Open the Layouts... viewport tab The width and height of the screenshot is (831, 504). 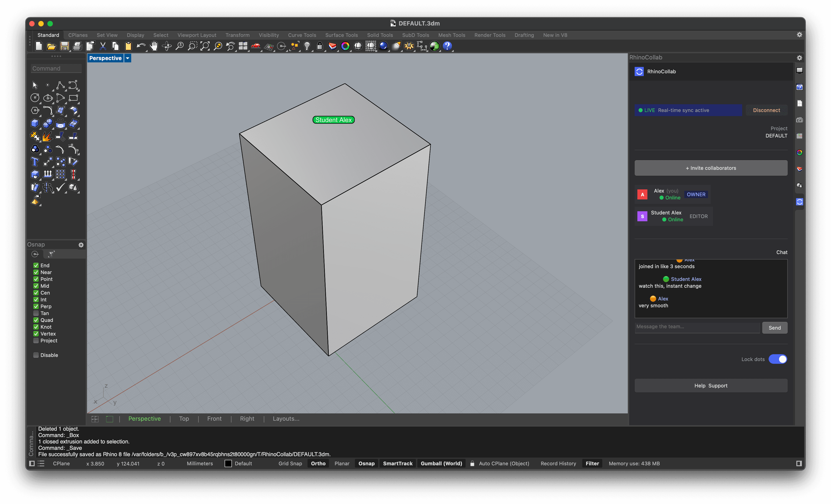click(x=286, y=419)
